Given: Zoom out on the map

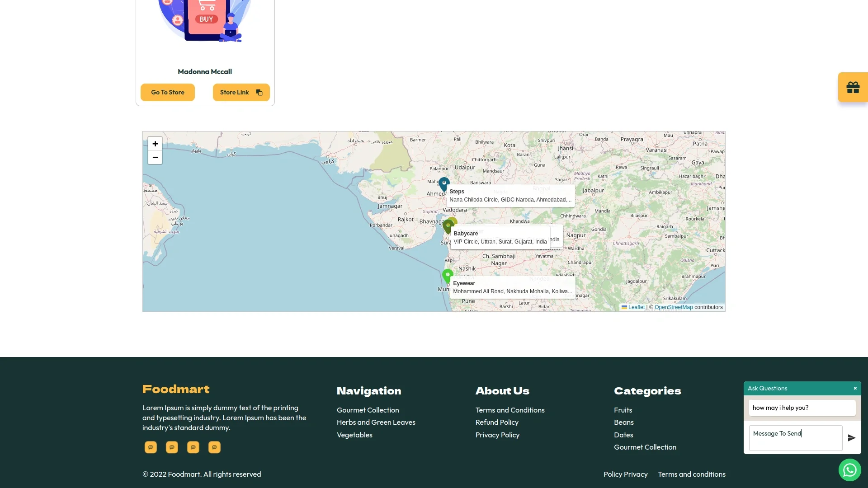Looking at the screenshot, I should [x=155, y=157].
